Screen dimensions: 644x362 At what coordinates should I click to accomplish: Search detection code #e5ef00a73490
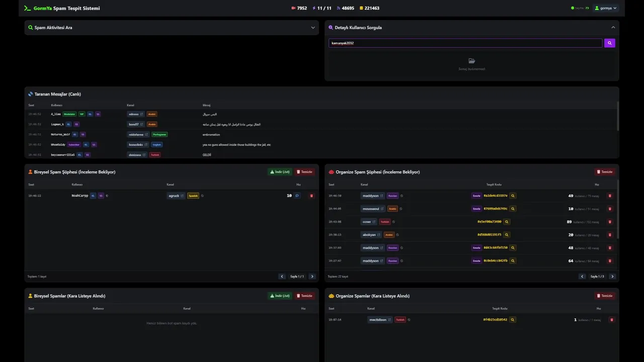pos(507,222)
